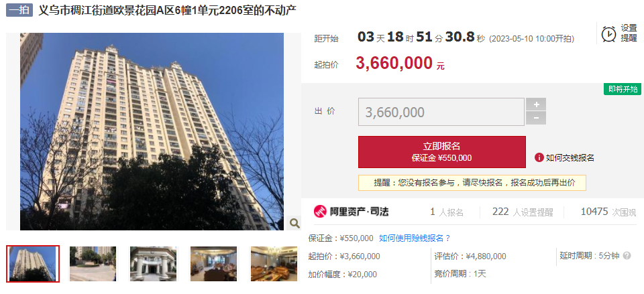Click the help question mark near 延时周期

click(627, 256)
